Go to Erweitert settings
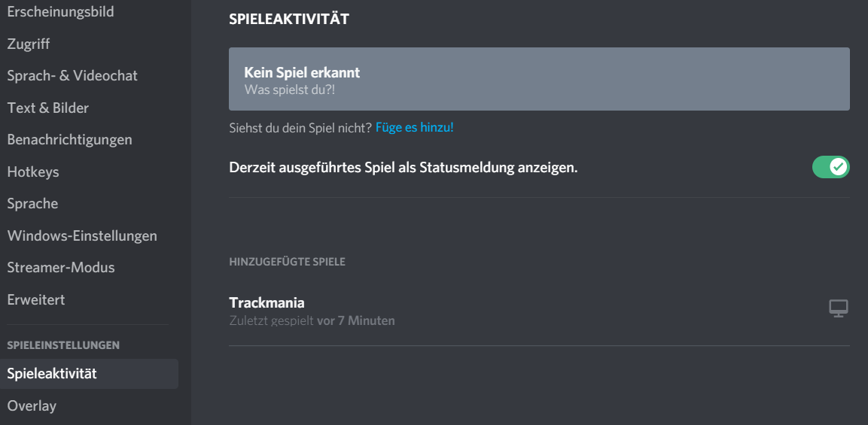Viewport: 868px width, 425px height. 36,300
